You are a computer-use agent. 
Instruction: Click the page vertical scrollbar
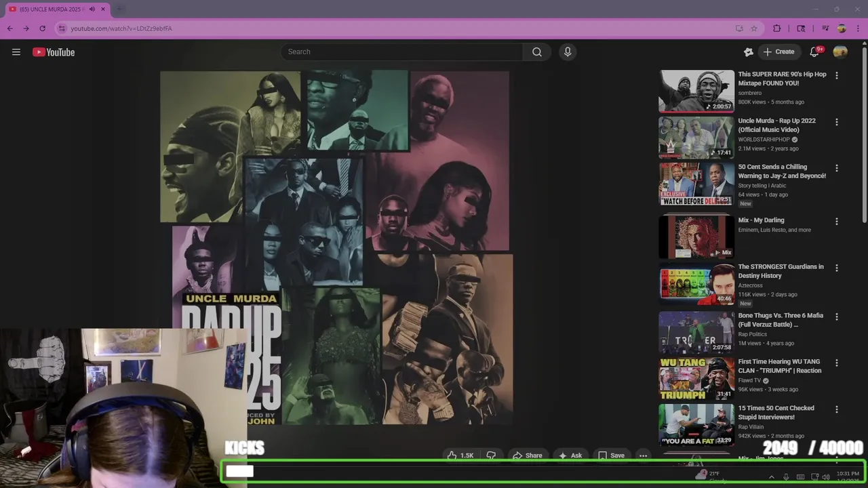tap(864, 136)
